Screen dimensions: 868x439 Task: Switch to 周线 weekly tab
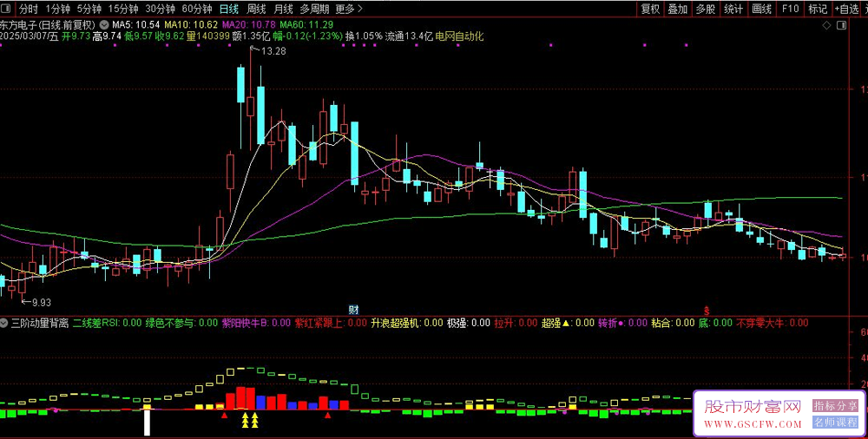256,9
